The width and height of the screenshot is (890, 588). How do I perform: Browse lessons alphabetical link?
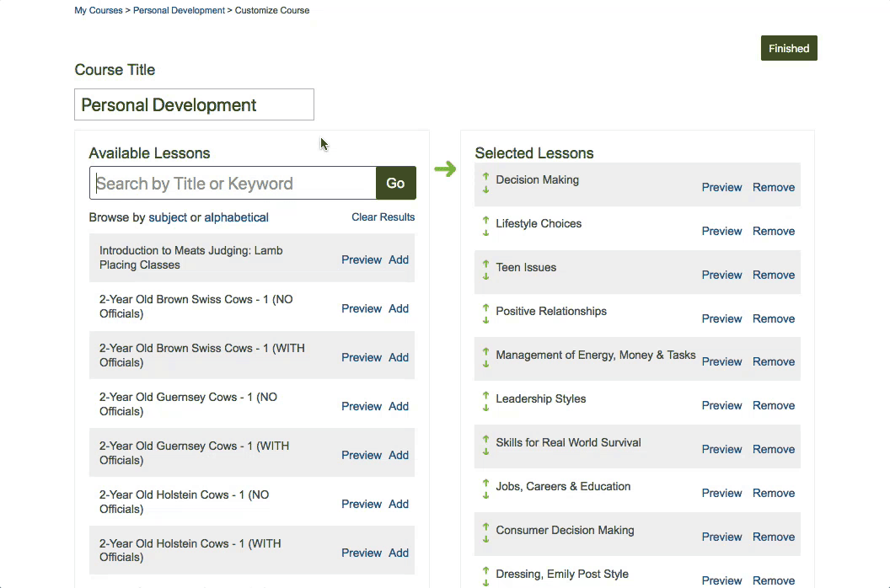tap(236, 217)
